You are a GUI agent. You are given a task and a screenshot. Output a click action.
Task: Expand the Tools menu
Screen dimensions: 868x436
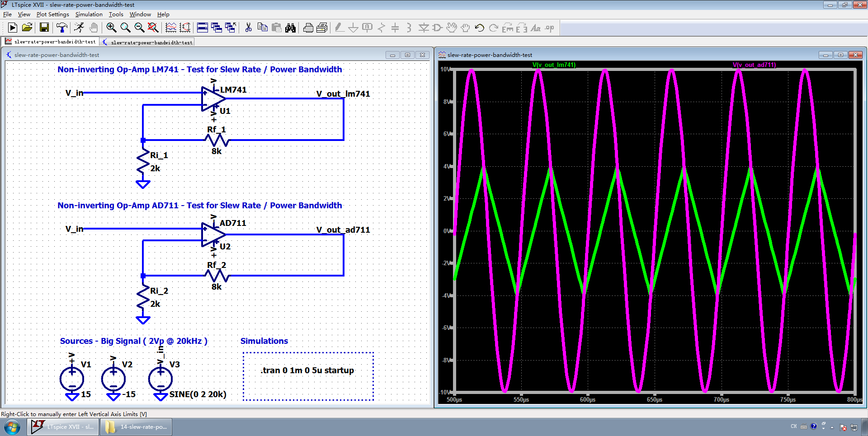coord(116,14)
